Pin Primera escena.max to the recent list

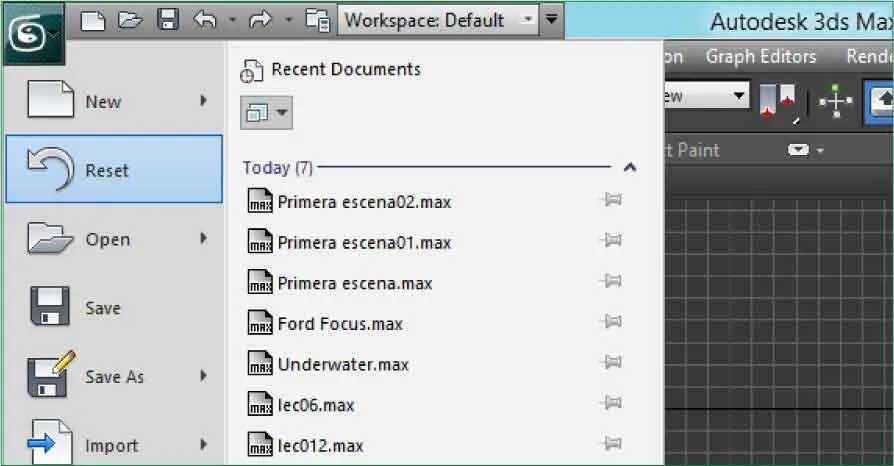point(611,281)
